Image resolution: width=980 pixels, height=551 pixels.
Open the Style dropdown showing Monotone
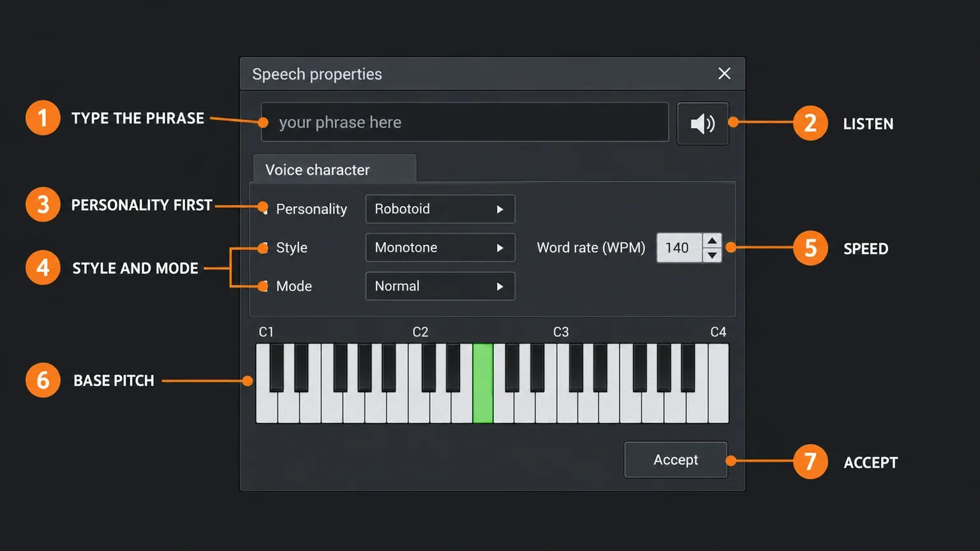pyautogui.click(x=440, y=247)
